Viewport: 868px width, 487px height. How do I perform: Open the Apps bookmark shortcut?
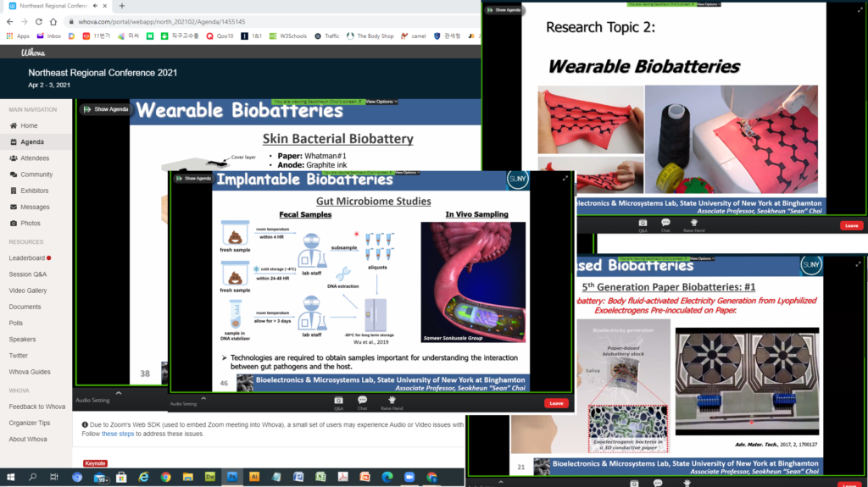coord(18,36)
